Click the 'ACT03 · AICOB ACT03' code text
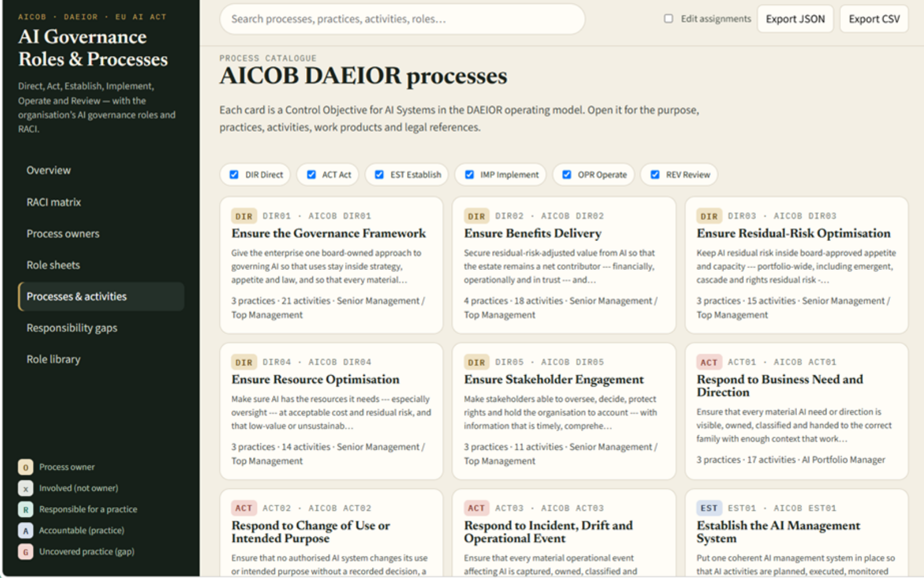This screenshot has width=924, height=578. tap(549, 508)
